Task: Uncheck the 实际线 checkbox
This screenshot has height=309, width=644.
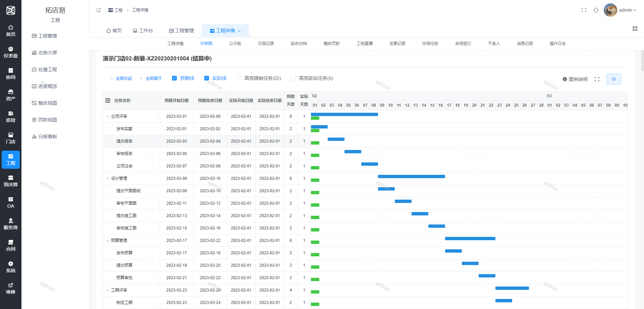Action: (207, 78)
